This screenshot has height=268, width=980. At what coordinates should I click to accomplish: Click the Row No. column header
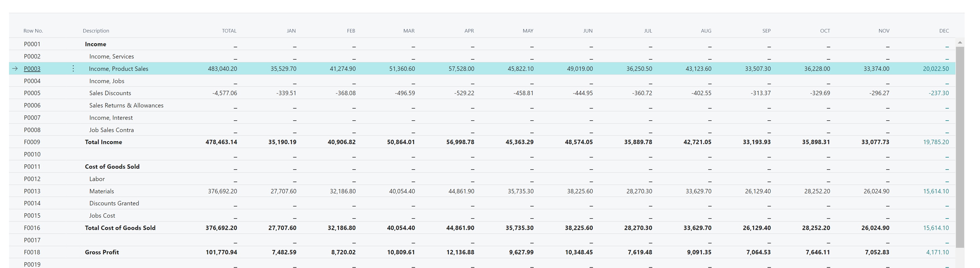coord(33,30)
